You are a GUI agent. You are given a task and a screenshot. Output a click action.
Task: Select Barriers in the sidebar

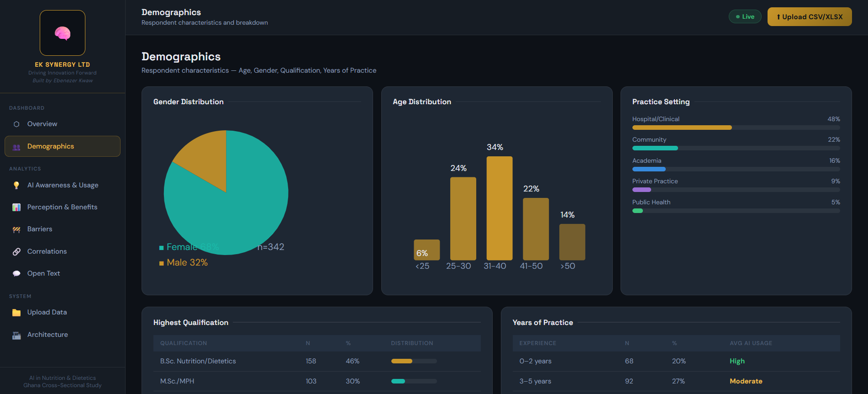point(63,229)
